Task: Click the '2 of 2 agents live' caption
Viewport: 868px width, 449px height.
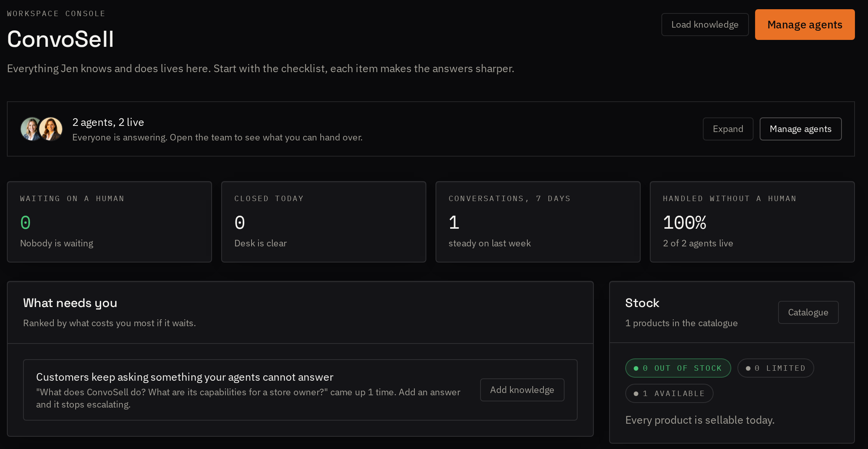Action: pyautogui.click(x=698, y=243)
